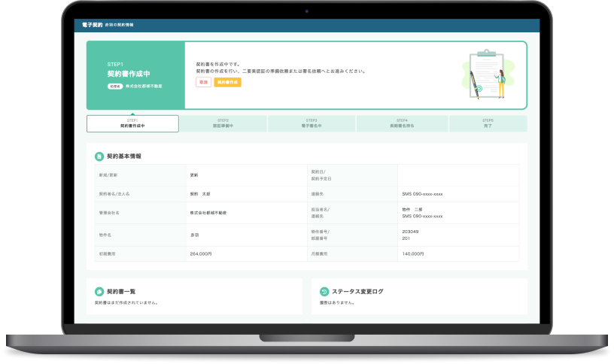The width and height of the screenshot is (614, 364).
Task: Click the 株式会社都城不動産 cell in the table
Action: [208, 213]
